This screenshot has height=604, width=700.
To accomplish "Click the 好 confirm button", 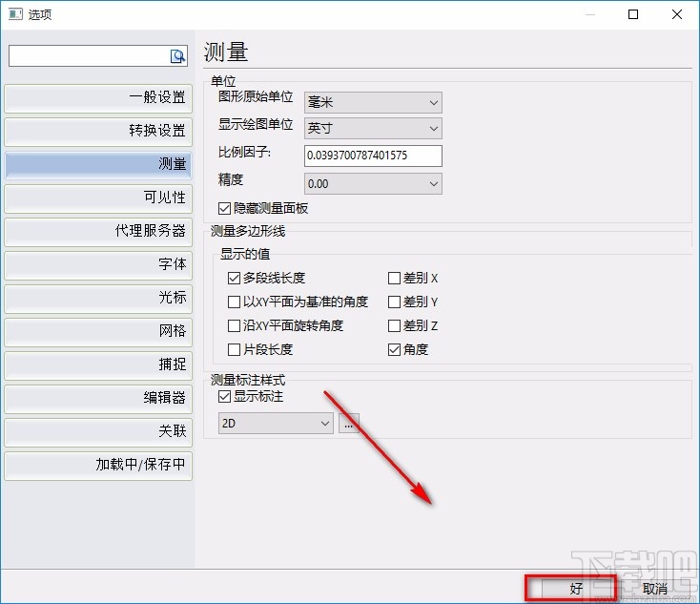I will (x=577, y=589).
